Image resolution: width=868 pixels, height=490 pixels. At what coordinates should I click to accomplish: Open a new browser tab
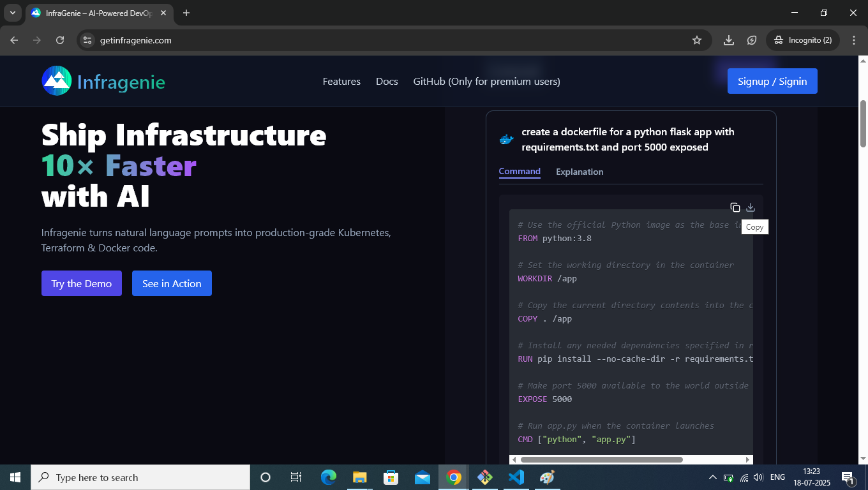click(x=186, y=13)
